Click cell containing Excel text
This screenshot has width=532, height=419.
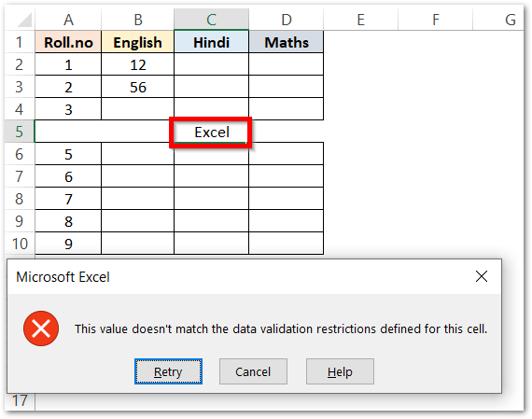(x=211, y=132)
